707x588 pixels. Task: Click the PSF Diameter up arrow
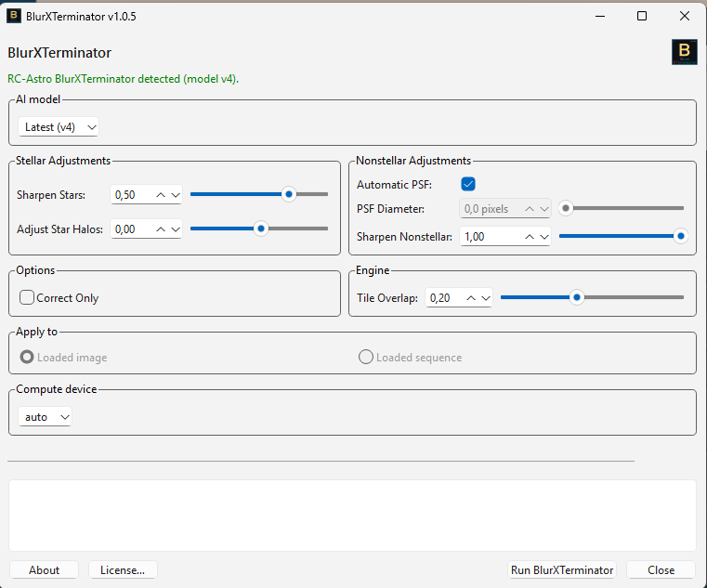coord(530,209)
